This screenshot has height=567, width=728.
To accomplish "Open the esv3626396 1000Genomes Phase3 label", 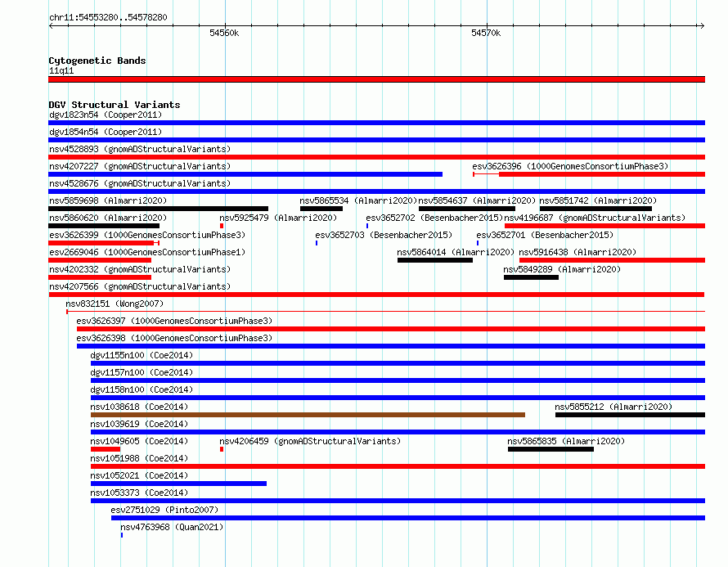I will (570, 166).
